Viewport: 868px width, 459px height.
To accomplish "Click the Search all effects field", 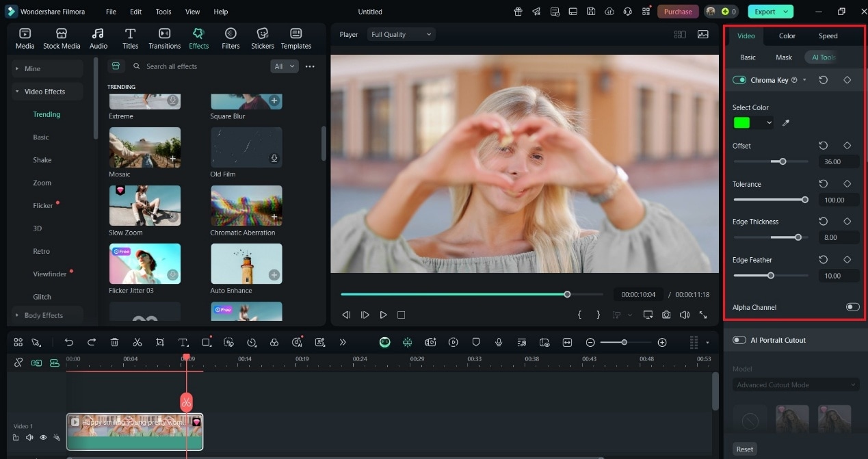I will (198, 66).
